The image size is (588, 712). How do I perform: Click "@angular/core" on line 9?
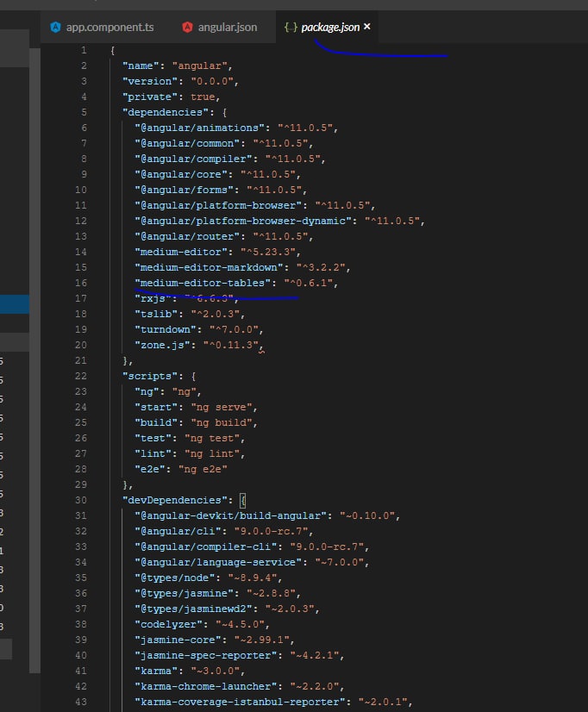click(181, 174)
